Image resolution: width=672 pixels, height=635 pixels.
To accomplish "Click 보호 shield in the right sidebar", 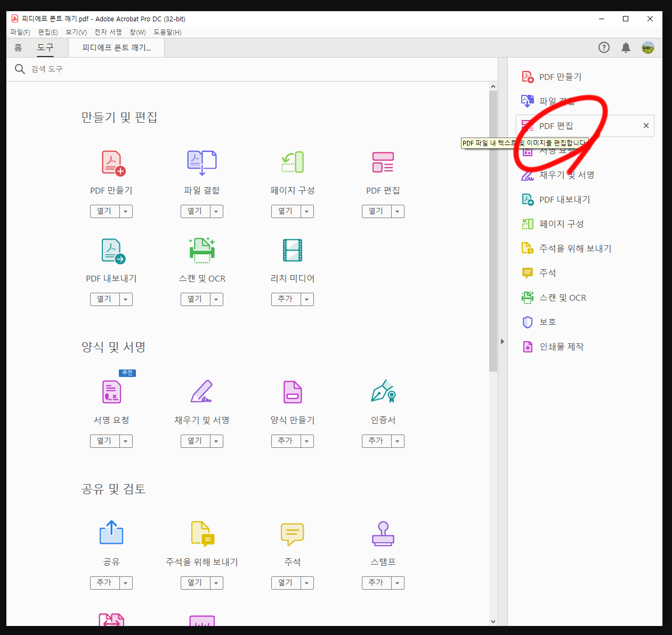I will click(x=539, y=322).
